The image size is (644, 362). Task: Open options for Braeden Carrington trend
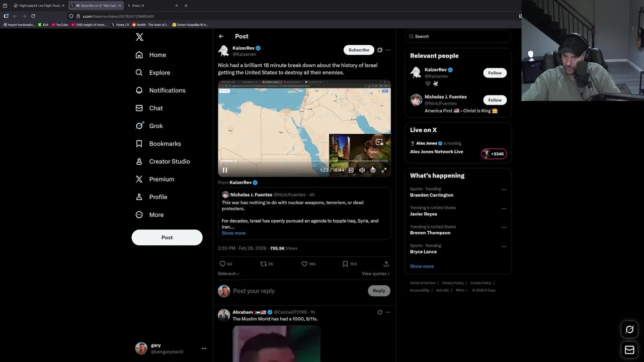pyautogui.click(x=504, y=190)
